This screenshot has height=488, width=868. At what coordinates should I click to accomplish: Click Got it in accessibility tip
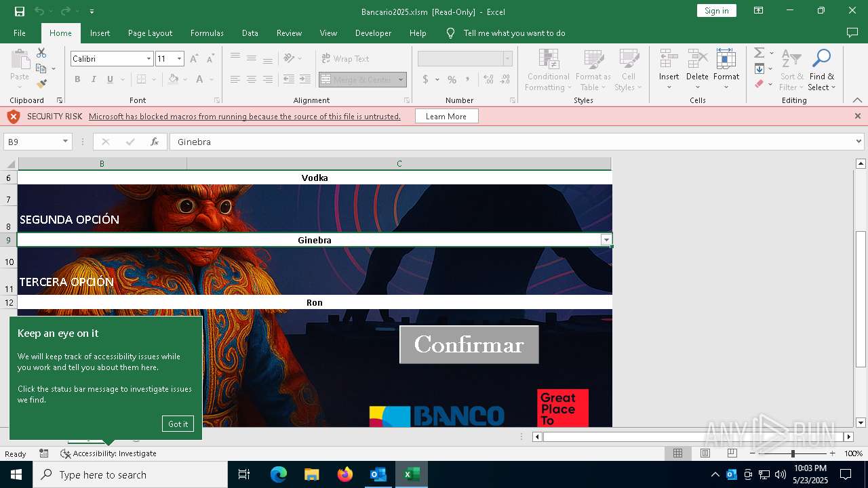[178, 424]
